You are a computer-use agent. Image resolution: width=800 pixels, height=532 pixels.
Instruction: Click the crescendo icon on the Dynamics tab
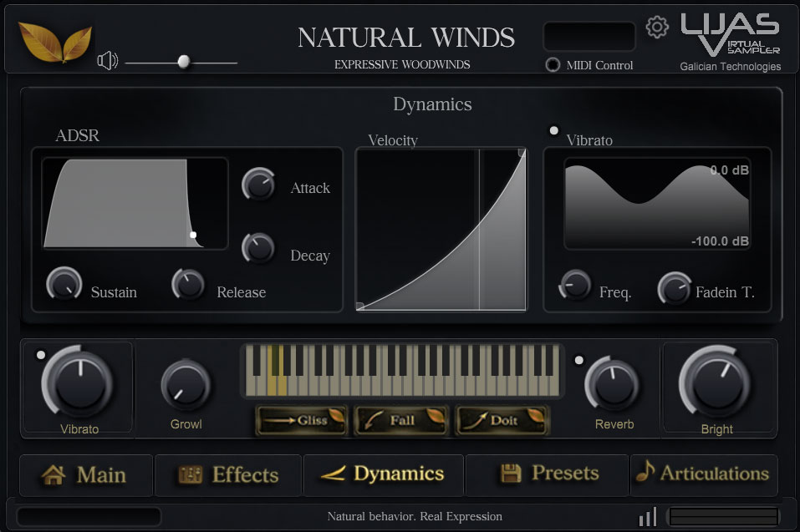coord(334,474)
